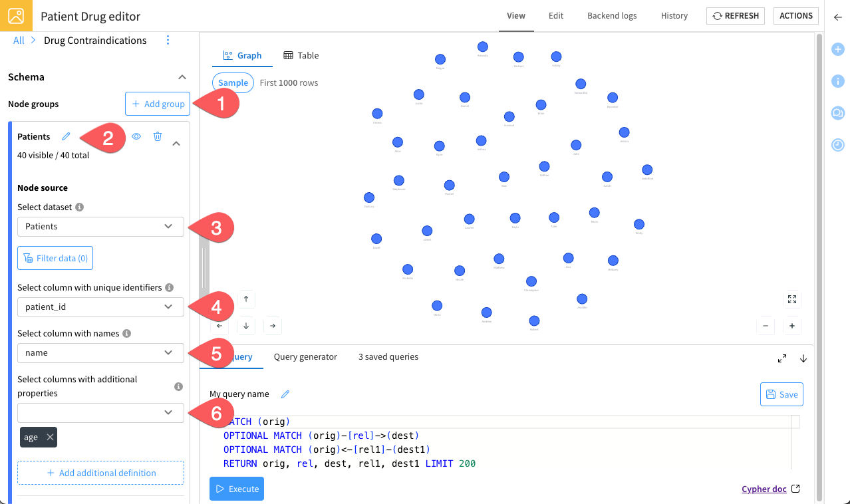Open the Select dataset dropdown showing Patients
This screenshot has width=850, height=504.
tap(100, 227)
